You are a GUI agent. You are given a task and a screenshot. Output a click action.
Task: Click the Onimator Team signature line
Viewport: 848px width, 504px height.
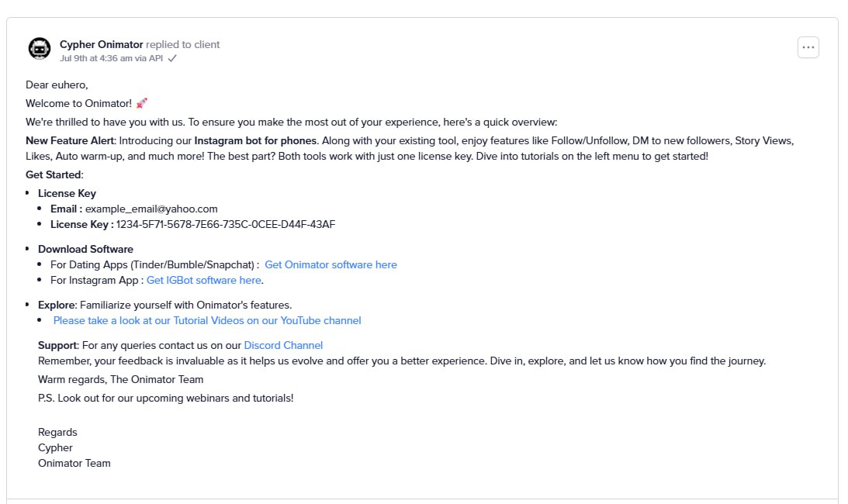tap(74, 463)
